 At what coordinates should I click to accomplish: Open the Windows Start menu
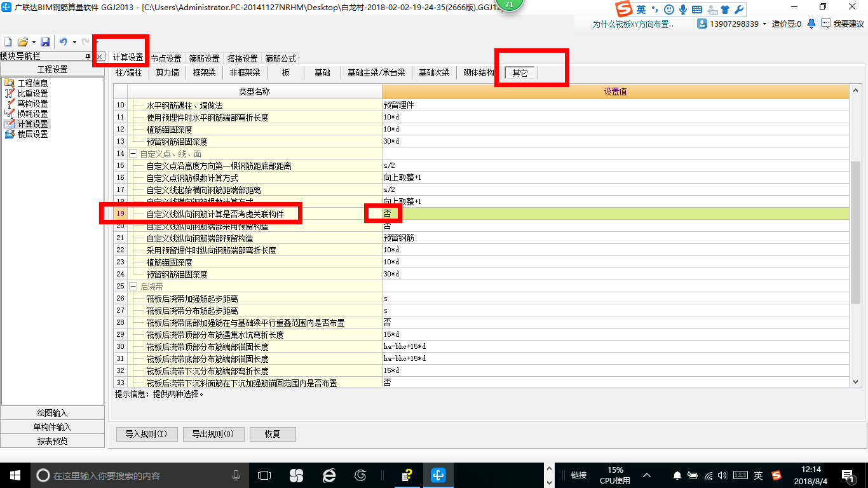(x=15, y=475)
